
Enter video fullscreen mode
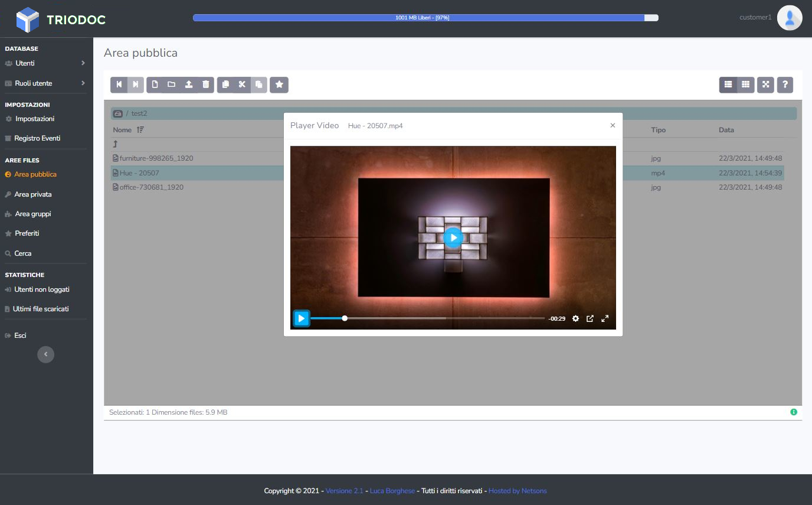click(x=605, y=318)
